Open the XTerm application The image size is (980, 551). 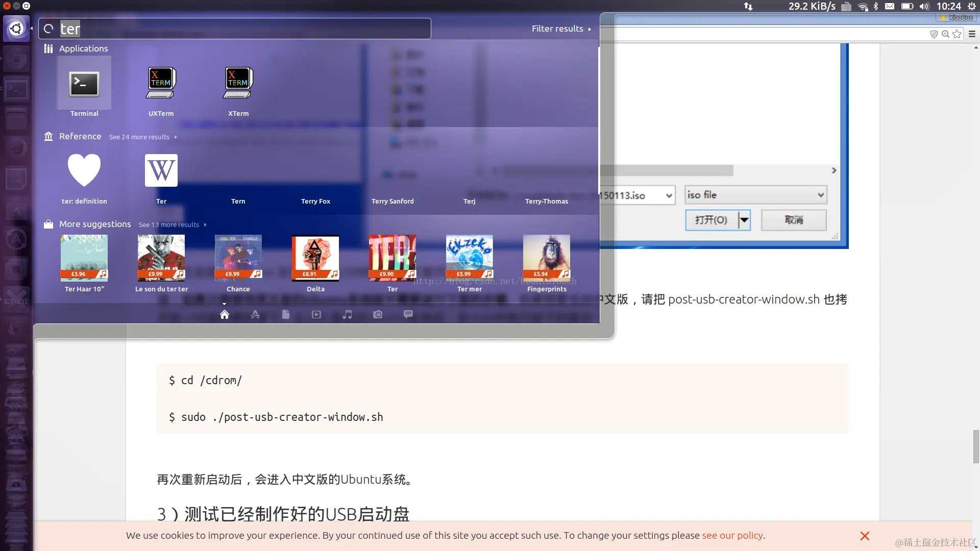tap(238, 83)
